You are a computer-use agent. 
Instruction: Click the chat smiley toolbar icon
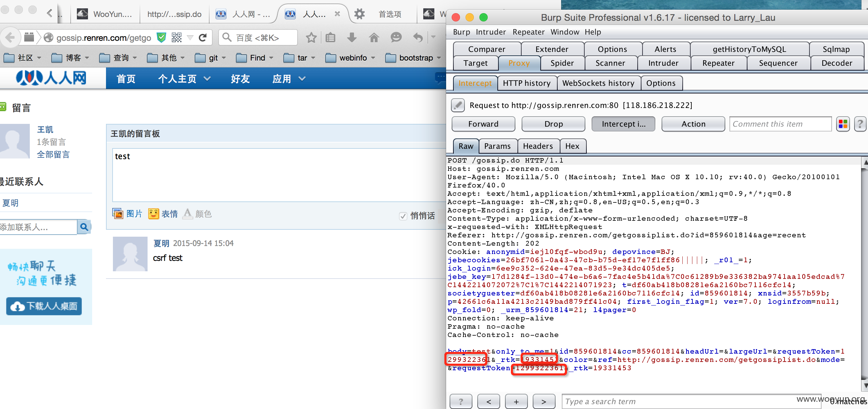(396, 37)
